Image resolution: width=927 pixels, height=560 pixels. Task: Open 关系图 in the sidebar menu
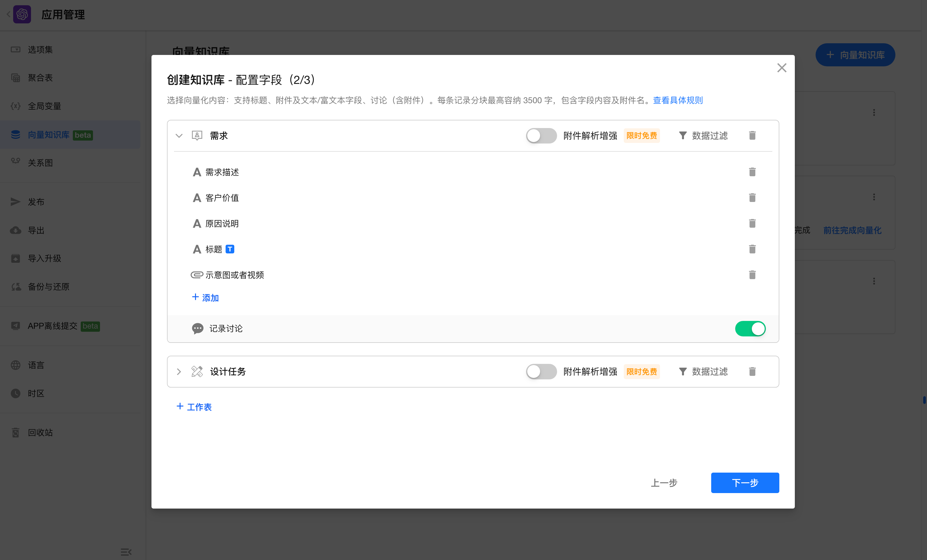point(40,163)
